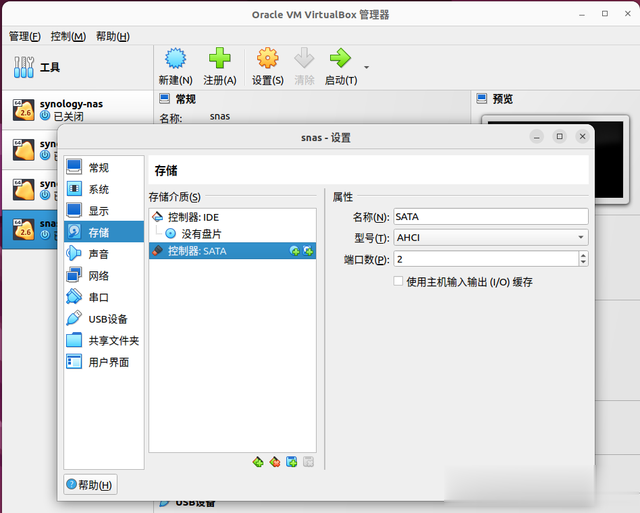Viewport: 640px width, 513px height.
Task: Open the 控制(M) menu
Action: 68,36
